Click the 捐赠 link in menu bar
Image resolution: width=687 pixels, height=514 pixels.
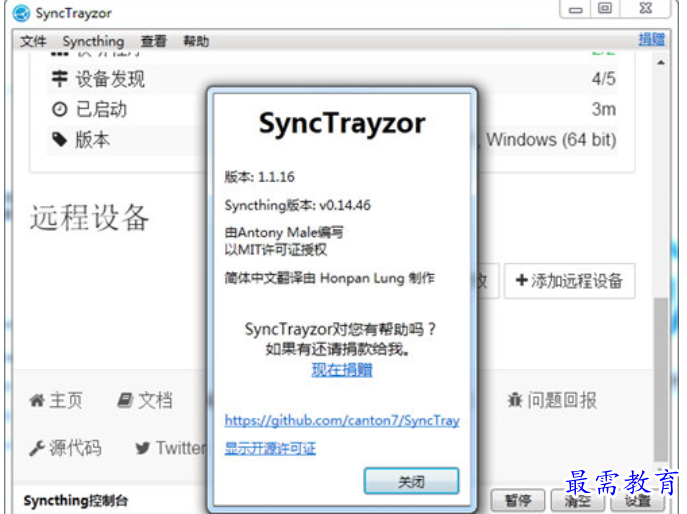tap(651, 39)
